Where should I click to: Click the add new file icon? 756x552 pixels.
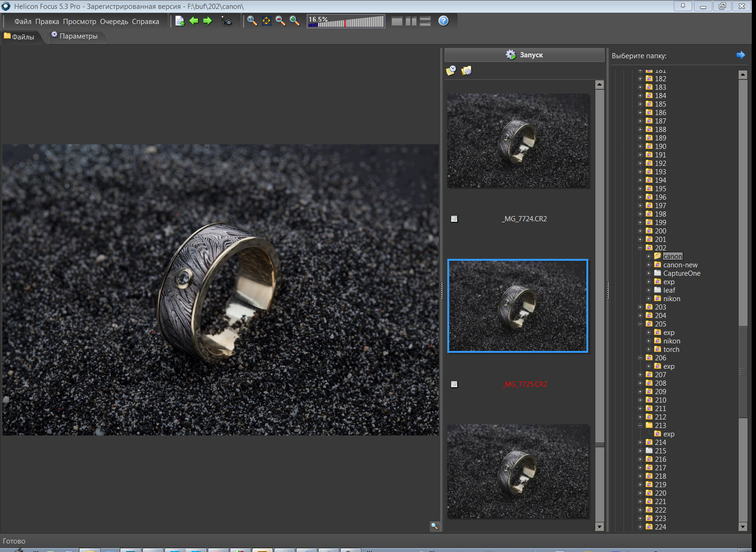(x=179, y=21)
